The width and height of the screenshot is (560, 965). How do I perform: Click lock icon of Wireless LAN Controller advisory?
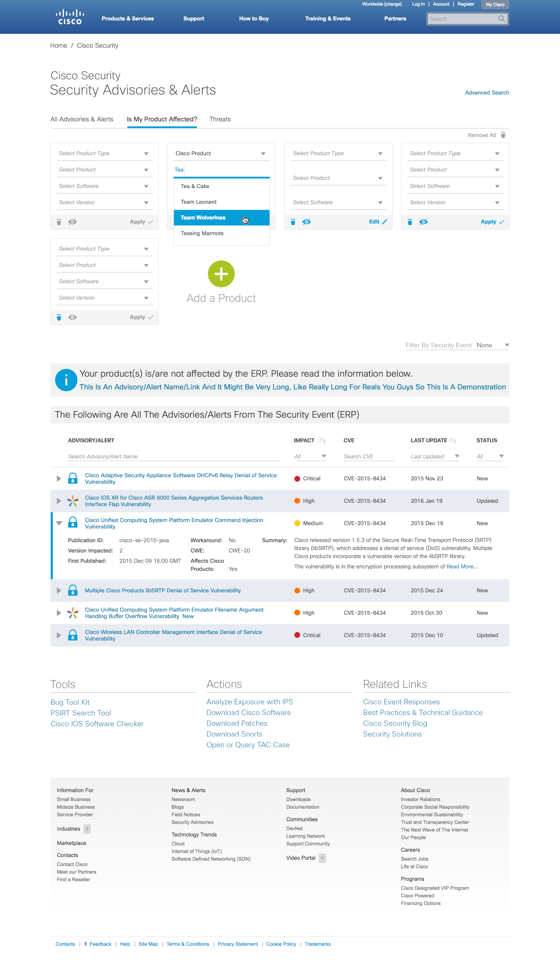coord(72,635)
